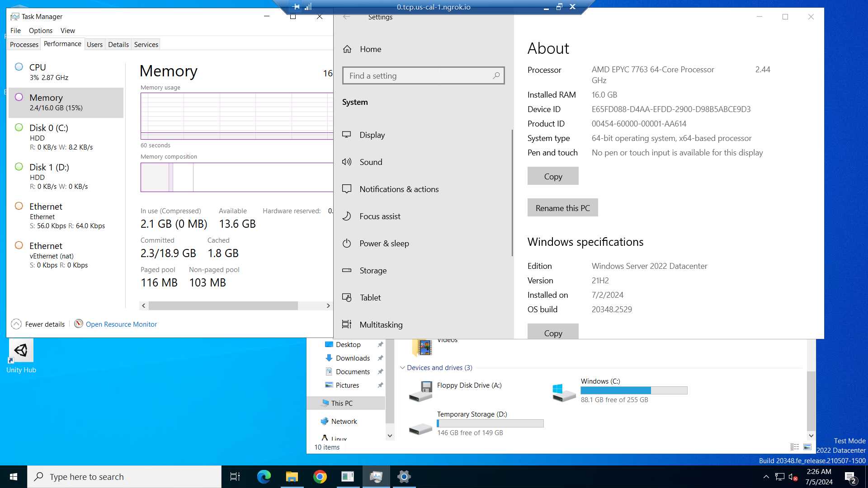This screenshot has width=868, height=488.
Task: Show hidden system tray icons
Action: [766, 477]
